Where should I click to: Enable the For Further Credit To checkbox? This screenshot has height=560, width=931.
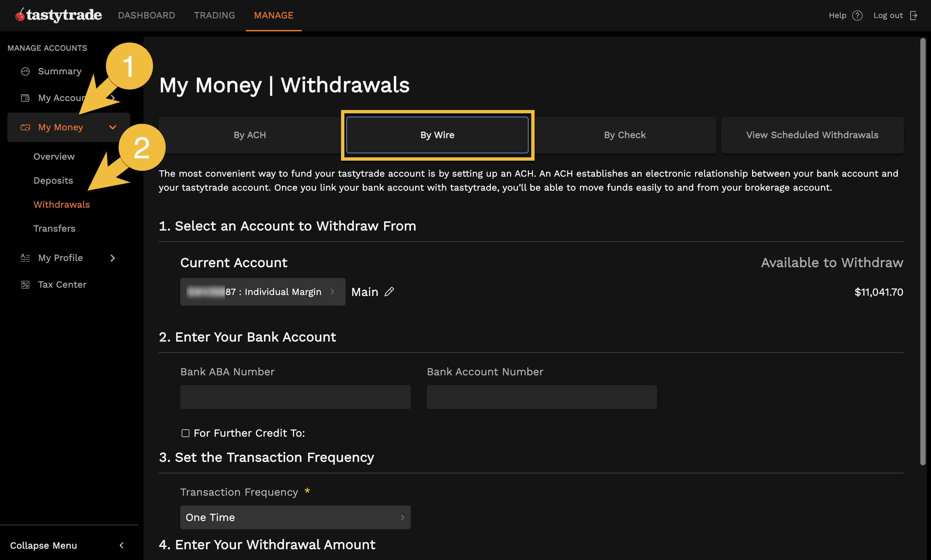[186, 433]
